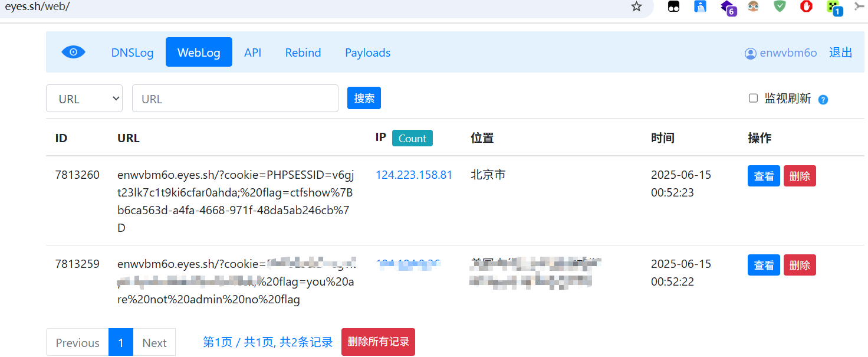Click the eye logo in navbar
The height and width of the screenshot is (357, 868).
click(x=73, y=52)
